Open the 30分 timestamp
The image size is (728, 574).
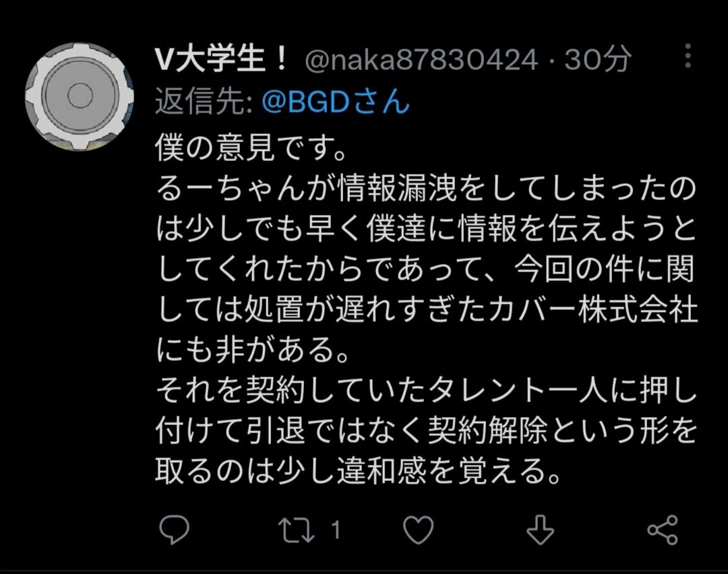click(x=597, y=60)
